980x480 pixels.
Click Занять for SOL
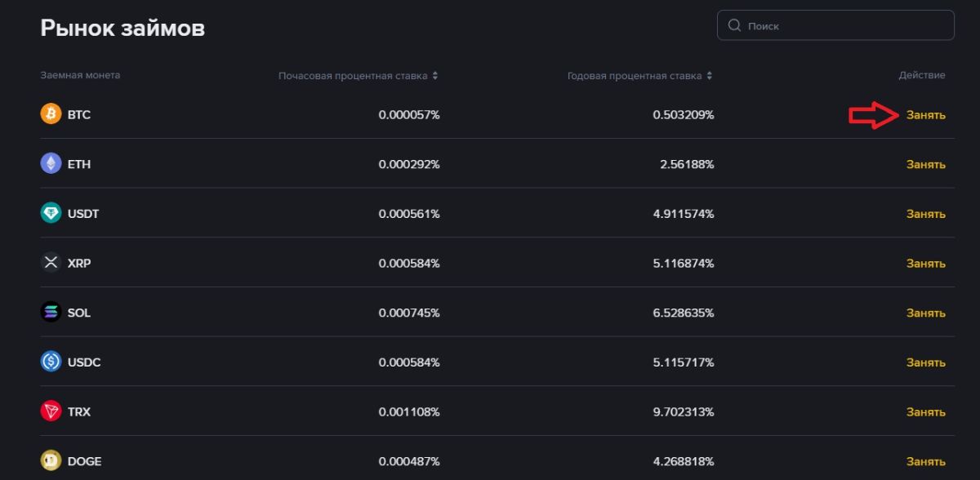pyautogui.click(x=926, y=313)
